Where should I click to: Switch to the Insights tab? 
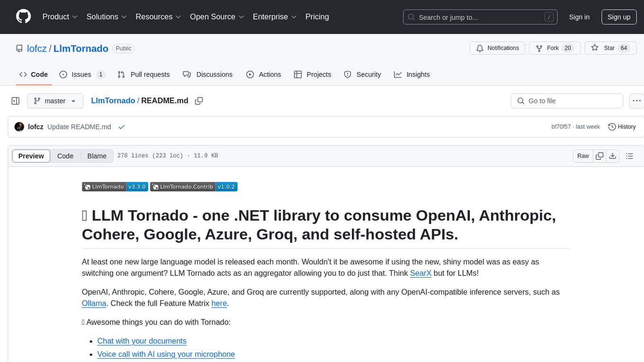tap(412, 74)
